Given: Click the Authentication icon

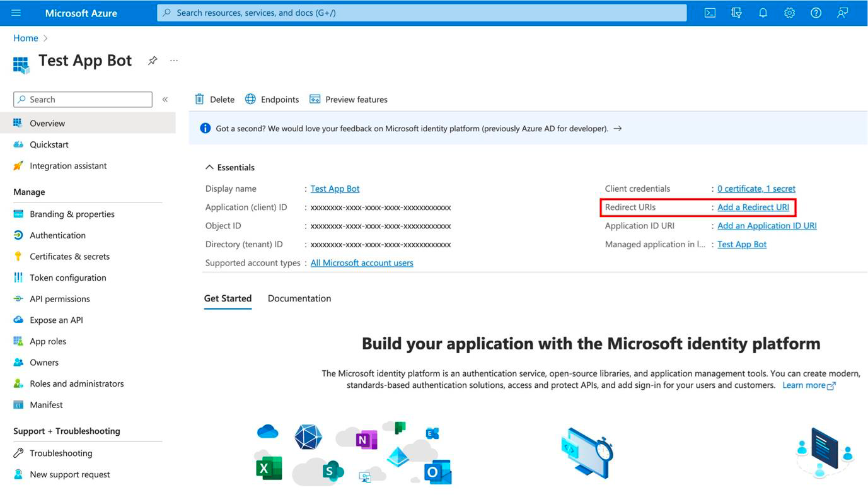Looking at the screenshot, I should (18, 235).
